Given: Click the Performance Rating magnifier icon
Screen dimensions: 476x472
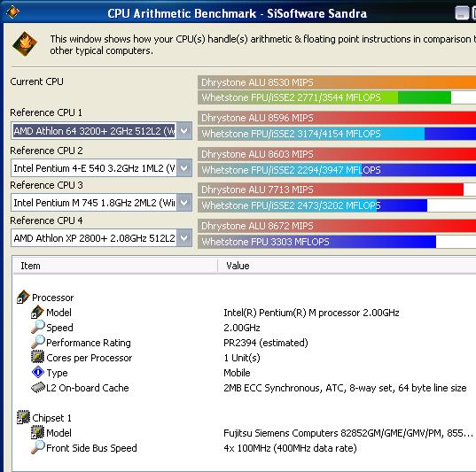Looking at the screenshot, I should point(37,342).
